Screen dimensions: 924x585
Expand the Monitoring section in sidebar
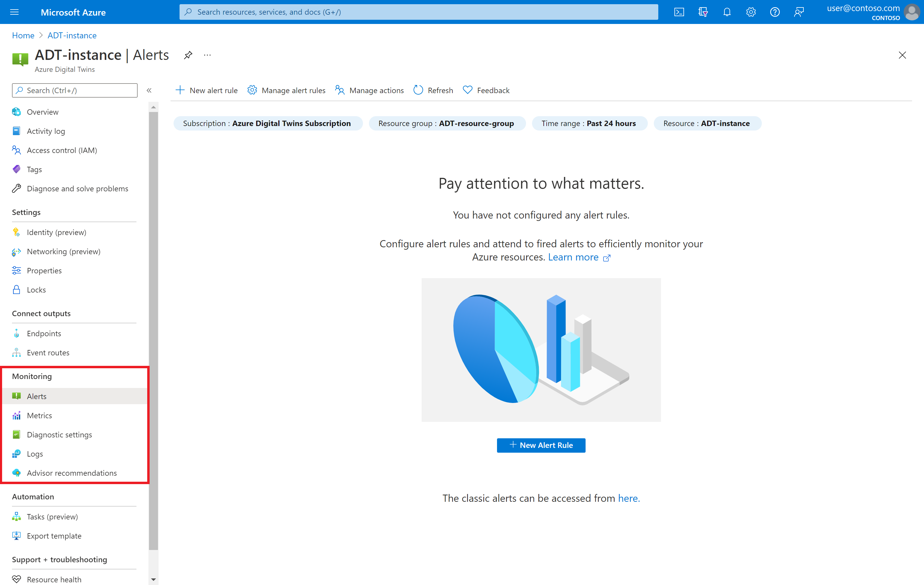coord(32,376)
